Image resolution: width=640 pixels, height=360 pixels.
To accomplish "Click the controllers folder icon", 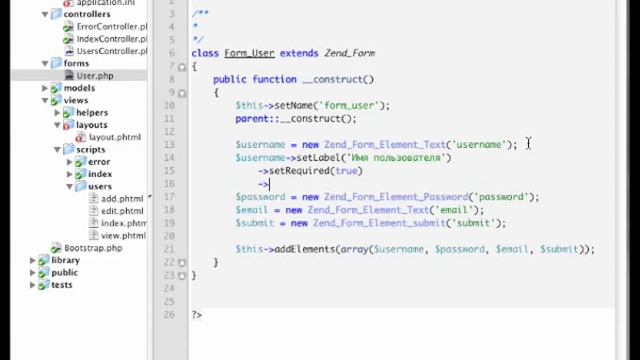I will pos(56,14).
